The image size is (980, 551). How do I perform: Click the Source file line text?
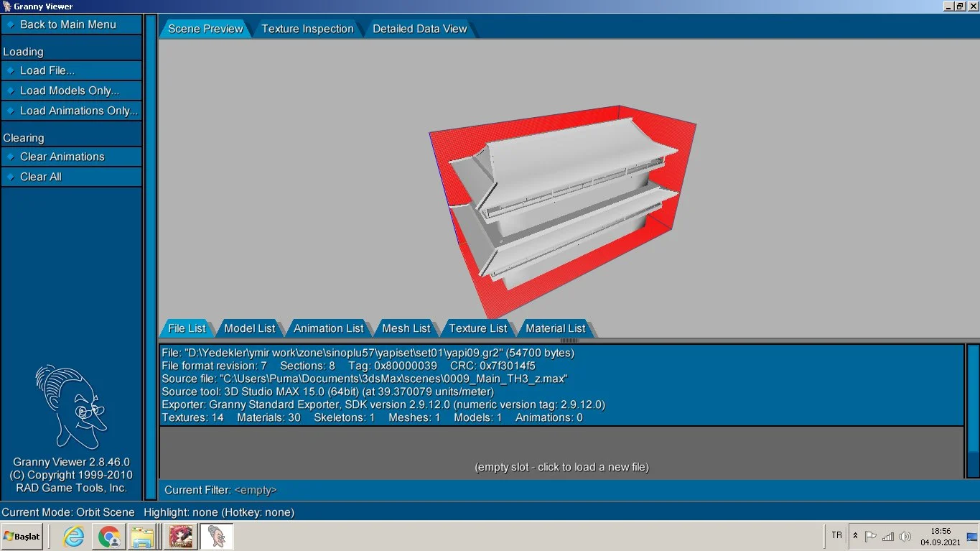pyautogui.click(x=365, y=379)
